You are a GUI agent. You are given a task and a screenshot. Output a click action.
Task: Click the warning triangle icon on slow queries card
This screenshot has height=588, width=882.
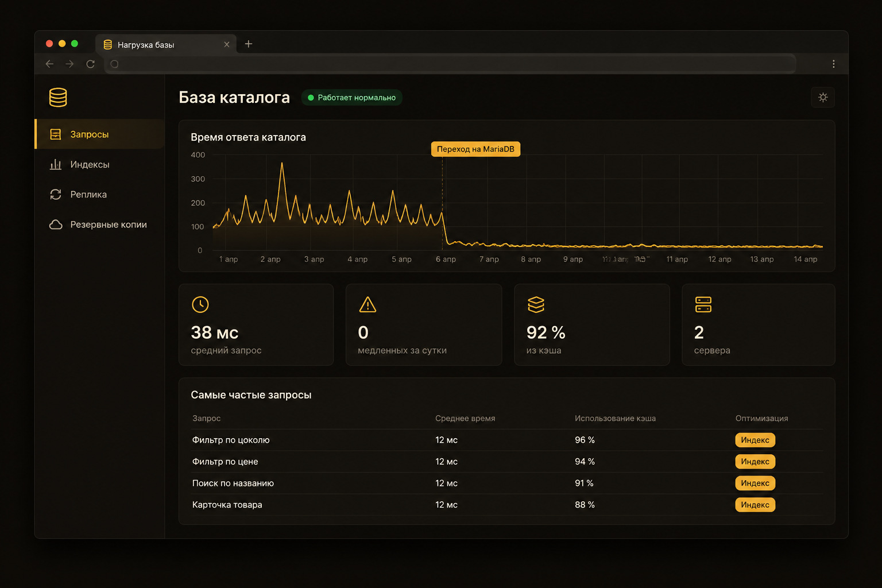coord(367,304)
